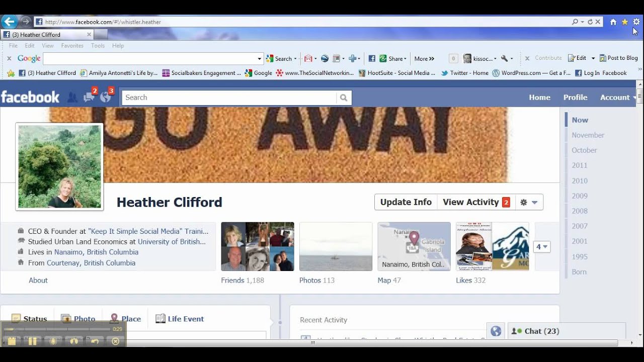This screenshot has height=362, width=644.
Task: Open the Friends 1,188 thumbnail
Action: pyautogui.click(x=258, y=246)
